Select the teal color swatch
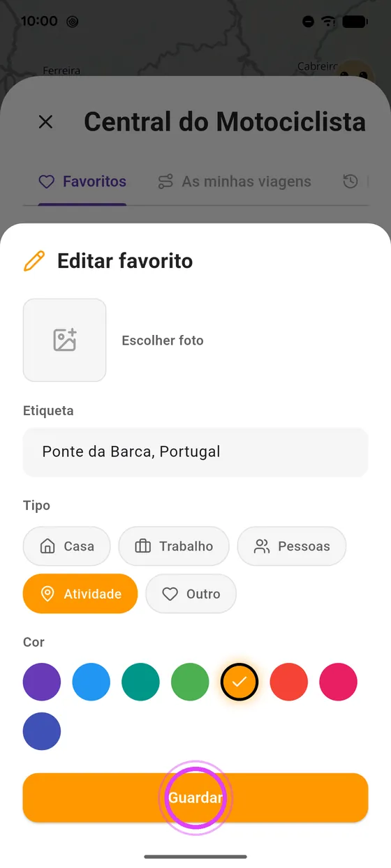The width and height of the screenshot is (391, 868). pyautogui.click(x=140, y=682)
